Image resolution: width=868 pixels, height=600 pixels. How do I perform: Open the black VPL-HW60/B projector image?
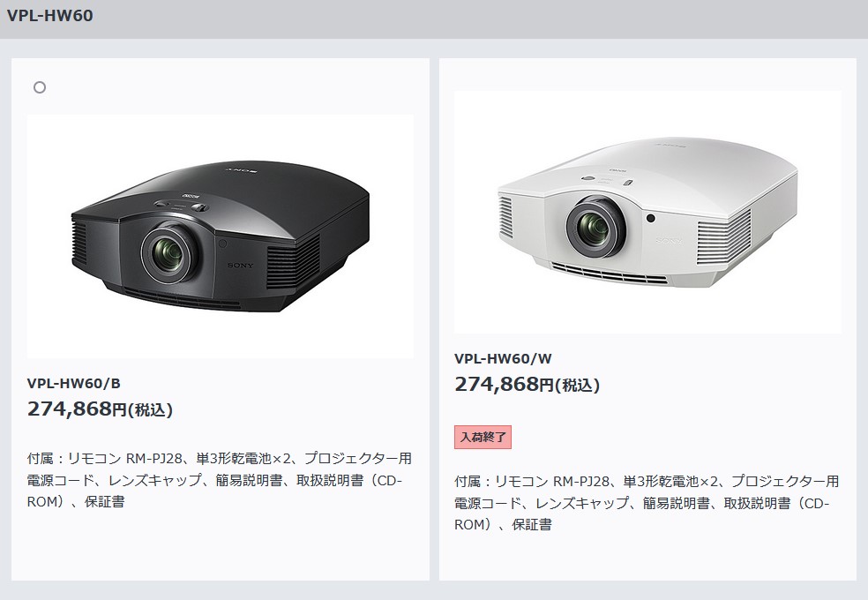[220, 236]
